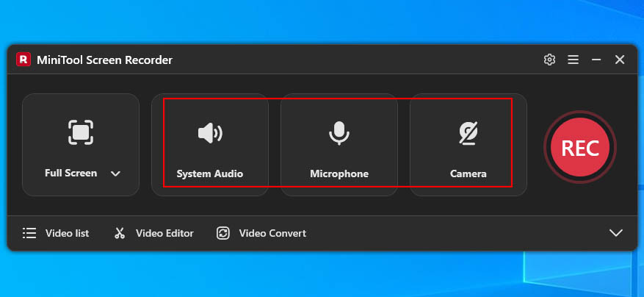Click the MiniTool Screen Recorder title text
The image size is (644, 297).
(105, 60)
